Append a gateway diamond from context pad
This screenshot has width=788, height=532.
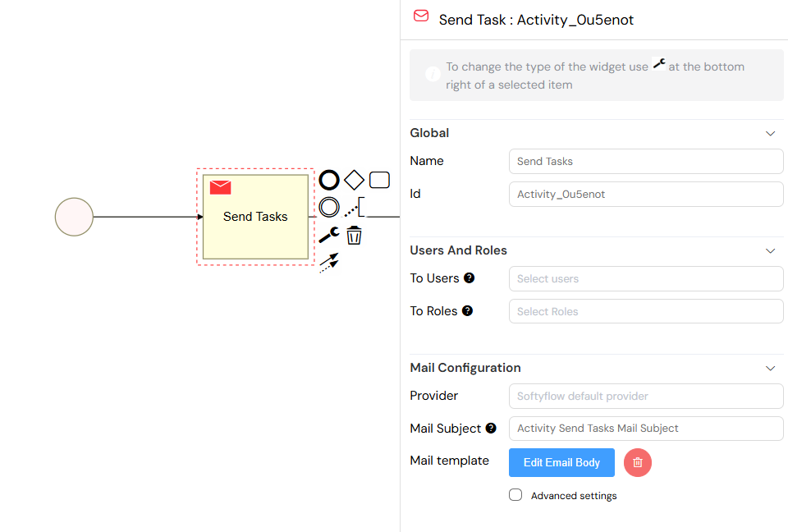(x=355, y=180)
